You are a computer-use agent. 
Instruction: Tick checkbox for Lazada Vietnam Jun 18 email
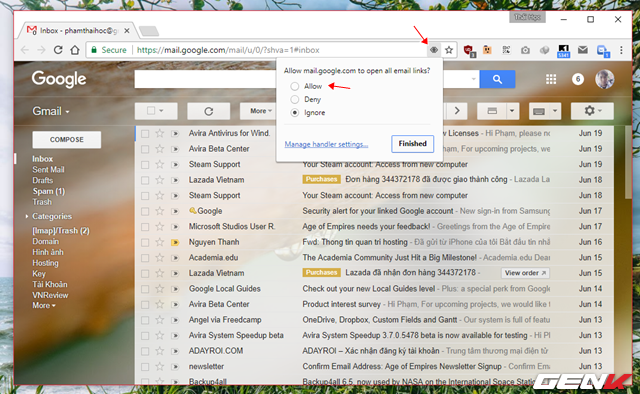(145, 180)
